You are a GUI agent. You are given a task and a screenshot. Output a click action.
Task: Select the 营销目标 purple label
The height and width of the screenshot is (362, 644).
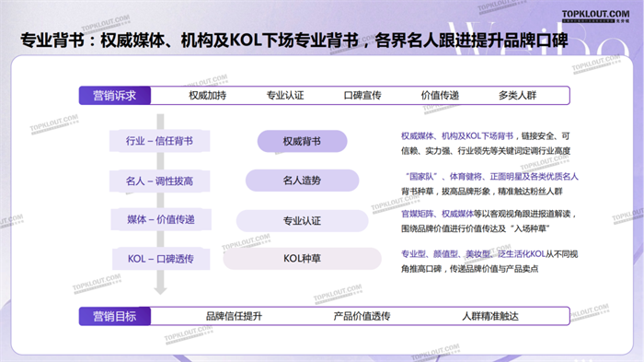point(115,316)
